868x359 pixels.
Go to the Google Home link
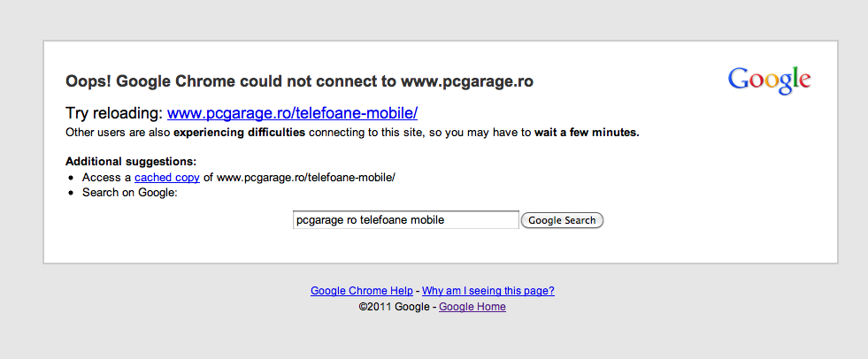point(472,307)
